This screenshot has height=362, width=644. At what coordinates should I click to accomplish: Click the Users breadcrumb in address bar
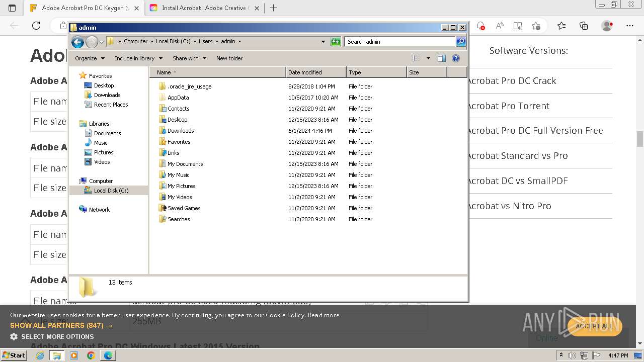coord(205,42)
